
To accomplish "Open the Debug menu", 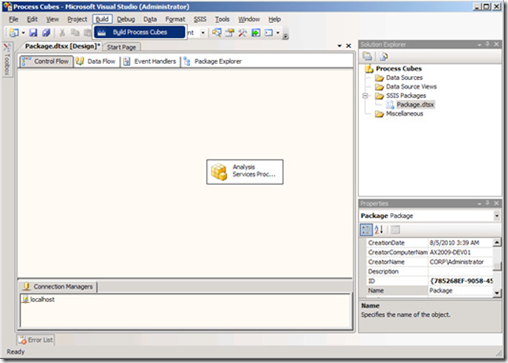I will [x=126, y=19].
